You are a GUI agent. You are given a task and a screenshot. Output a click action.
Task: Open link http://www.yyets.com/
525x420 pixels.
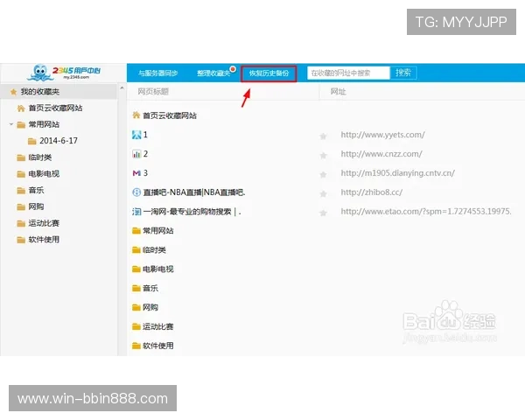[382, 135]
